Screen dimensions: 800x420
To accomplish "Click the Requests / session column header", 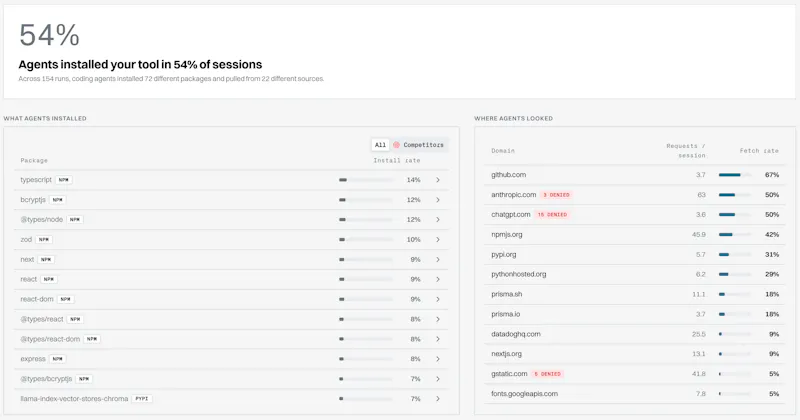I will coord(686,151).
